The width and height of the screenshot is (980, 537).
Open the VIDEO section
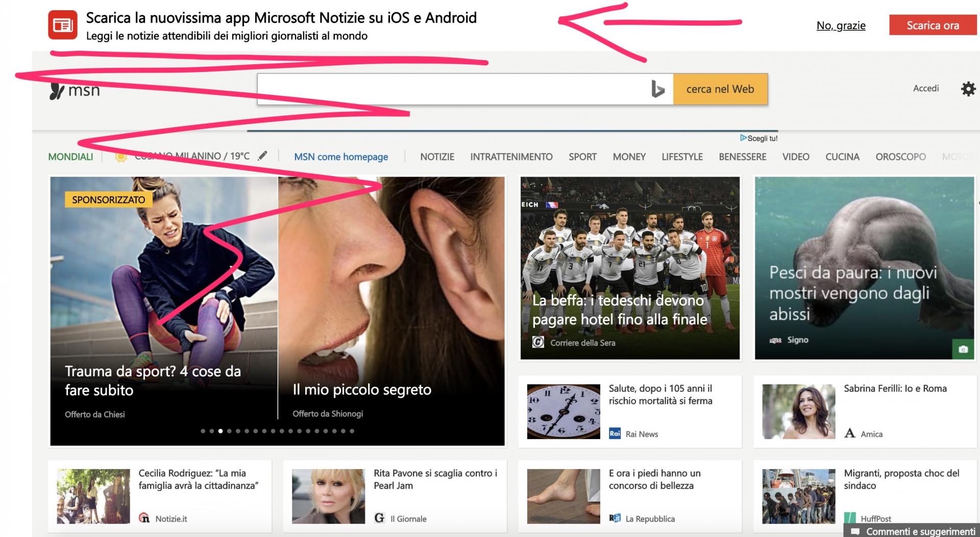(796, 157)
